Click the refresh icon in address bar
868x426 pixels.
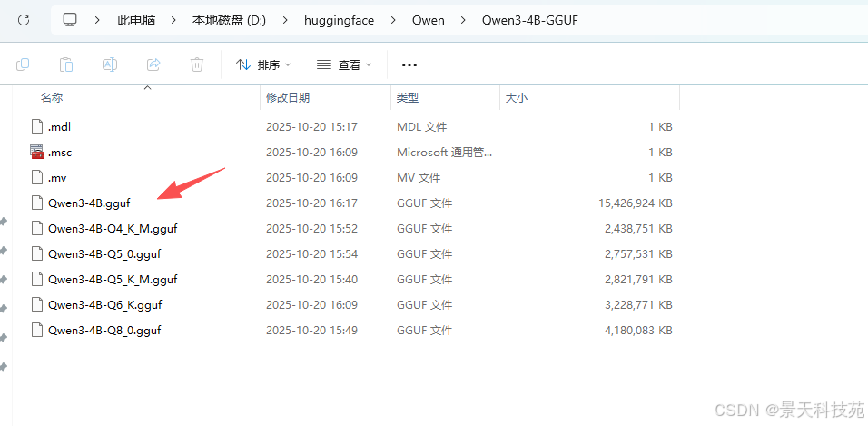click(x=24, y=21)
